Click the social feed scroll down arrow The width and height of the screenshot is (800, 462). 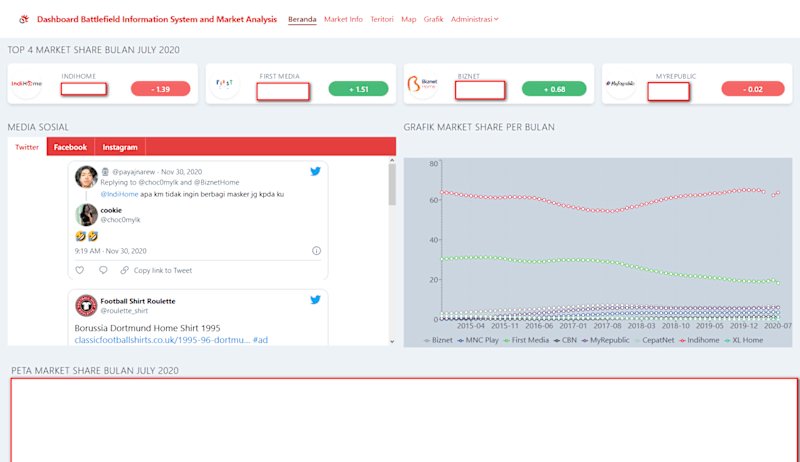pyautogui.click(x=392, y=342)
